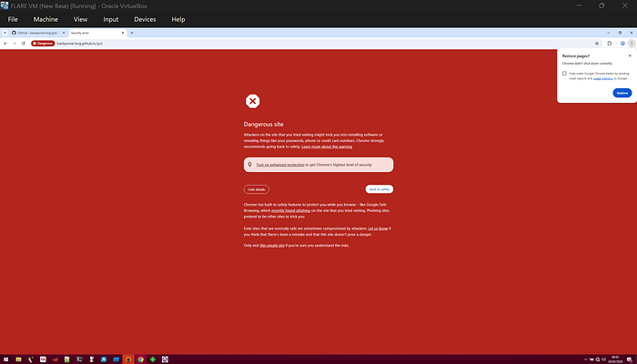Click Chrome's forward navigation arrow
637x364 pixels.
pyautogui.click(x=15, y=44)
